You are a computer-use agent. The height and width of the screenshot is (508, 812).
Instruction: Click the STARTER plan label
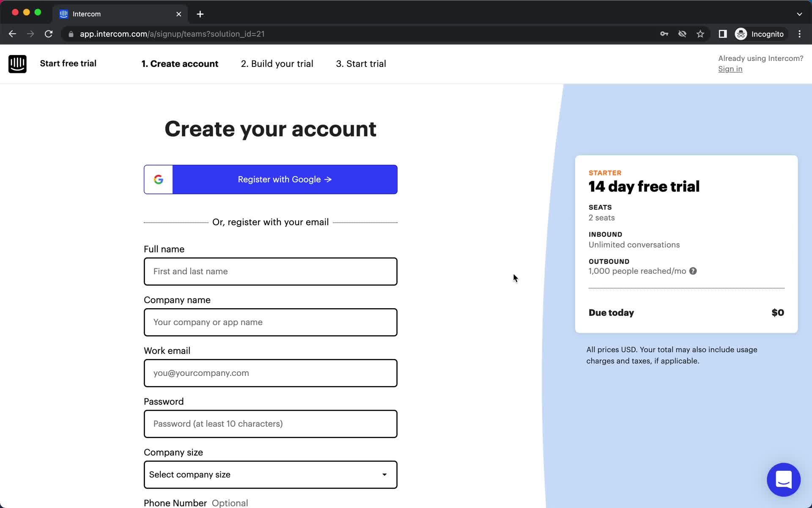pos(605,173)
